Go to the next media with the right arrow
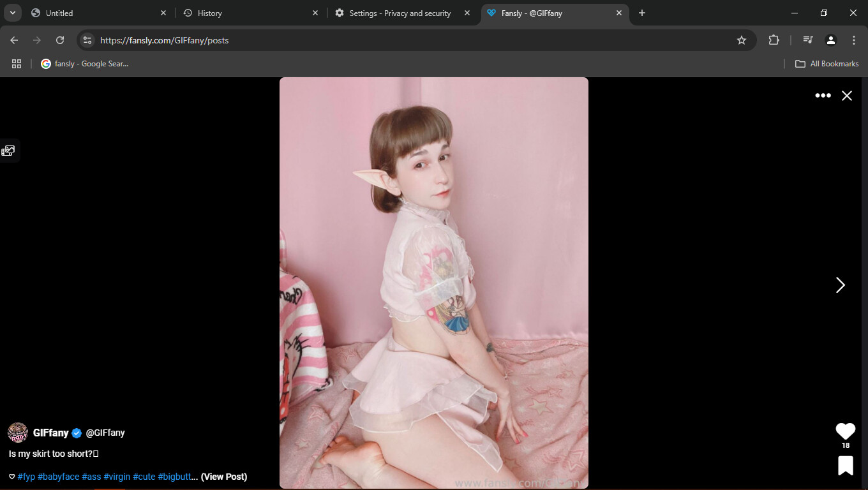The image size is (868, 490). coord(840,285)
